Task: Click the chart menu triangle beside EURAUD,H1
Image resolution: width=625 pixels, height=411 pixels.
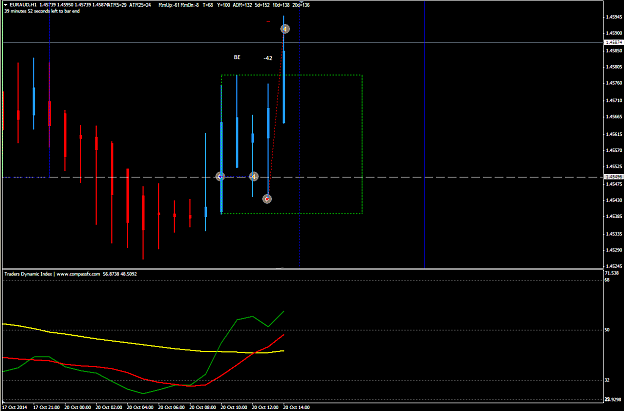Action: tap(6, 5)
